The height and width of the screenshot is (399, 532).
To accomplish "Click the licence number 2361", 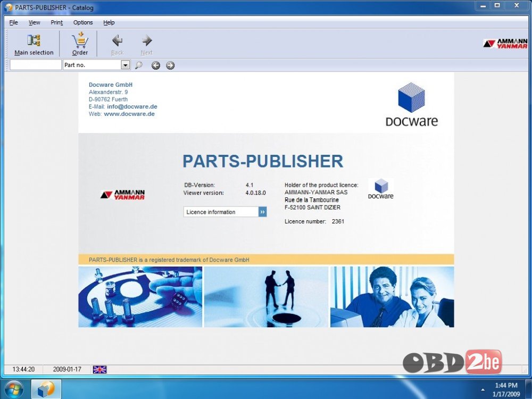I will point(338,221).
